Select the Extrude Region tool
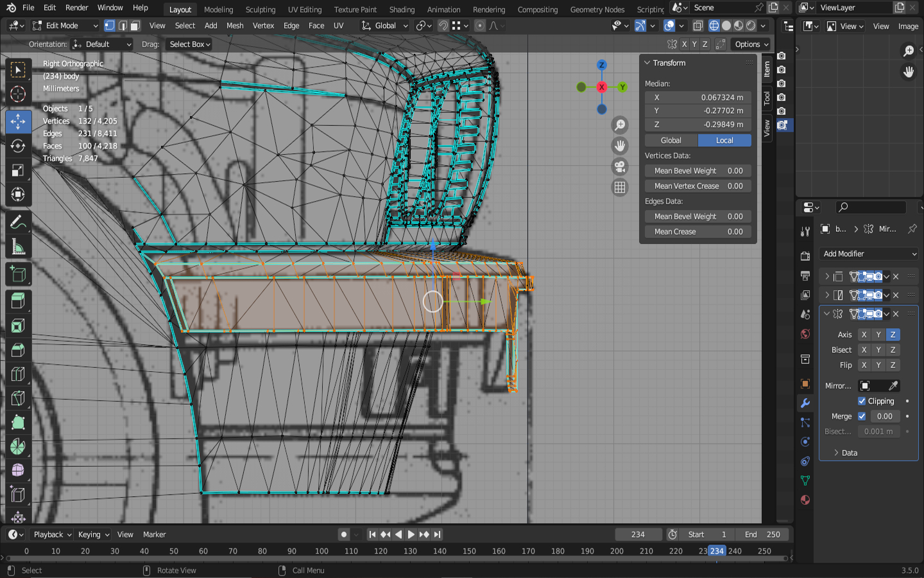924x578 pixels. click(18, 301)
